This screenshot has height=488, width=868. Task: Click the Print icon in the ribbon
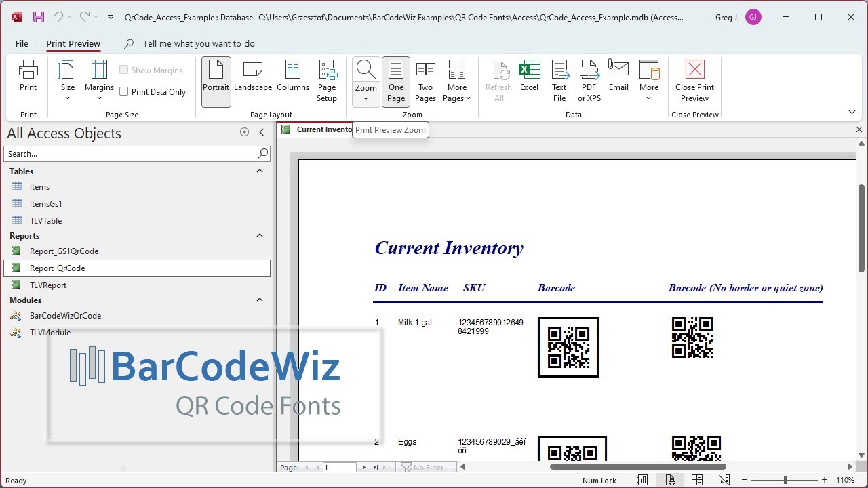coord(28,76)
